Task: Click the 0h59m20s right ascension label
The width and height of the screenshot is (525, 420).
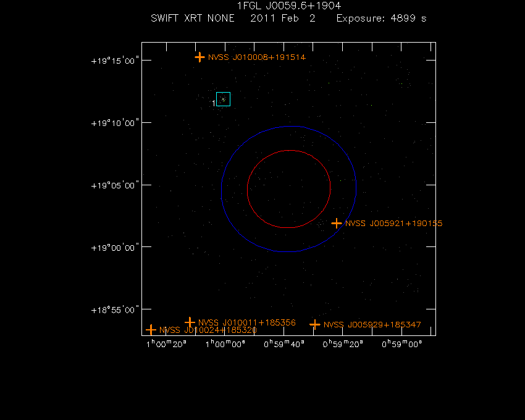Action: coord(343,344)
